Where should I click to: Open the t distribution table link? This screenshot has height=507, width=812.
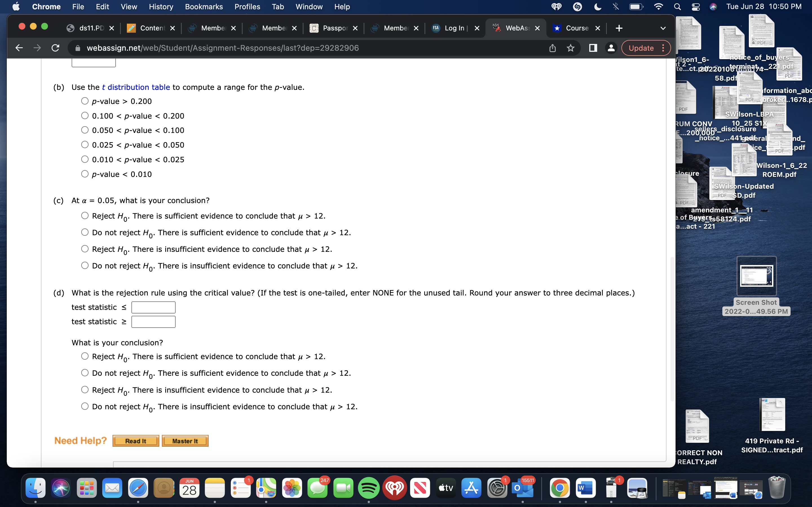(136, 87)
